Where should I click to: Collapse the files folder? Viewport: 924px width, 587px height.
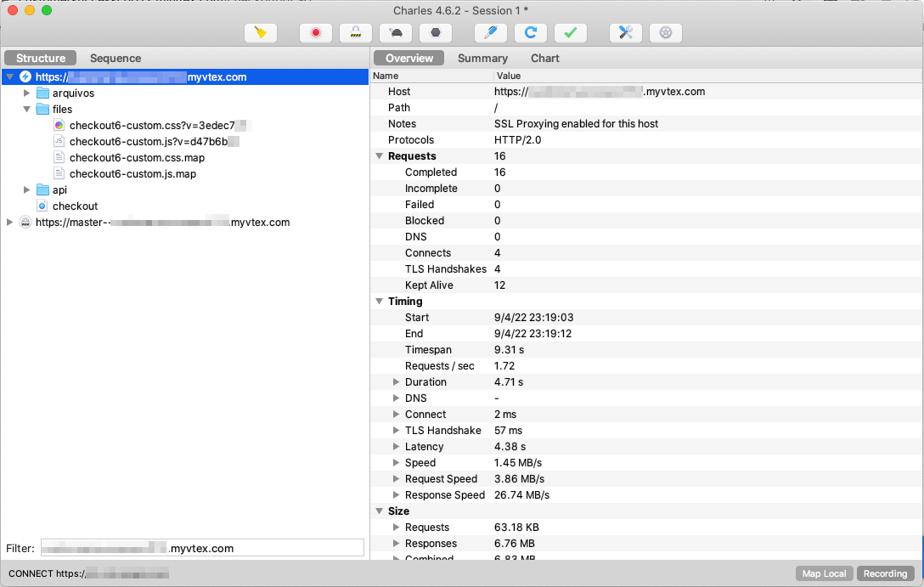[x=26, y=109]
